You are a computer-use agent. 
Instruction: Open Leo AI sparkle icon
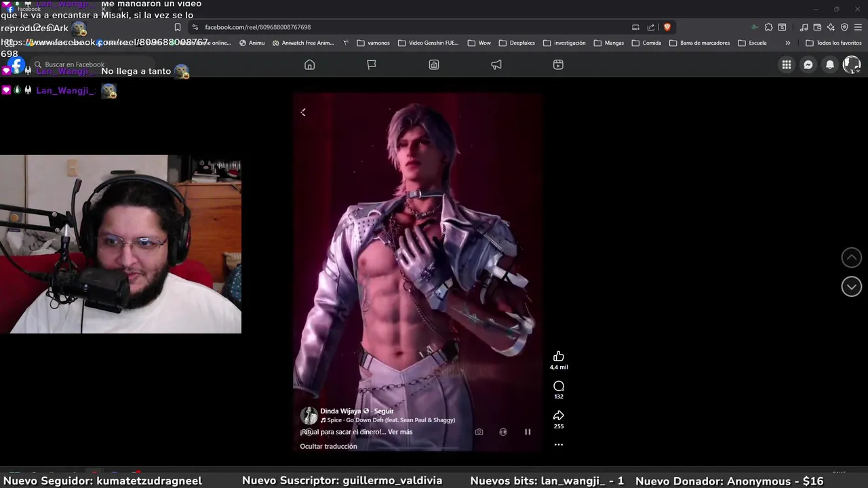click(831, 27)
